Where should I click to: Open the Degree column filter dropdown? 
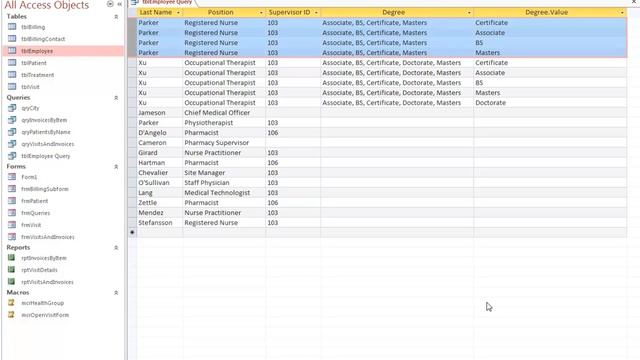[469, 13]
